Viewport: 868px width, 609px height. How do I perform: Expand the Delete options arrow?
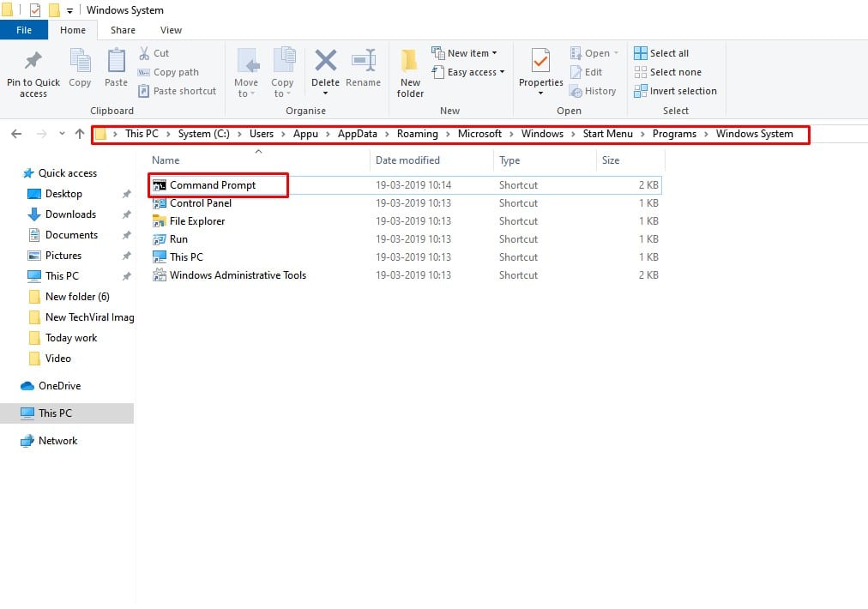click(326, 93)
